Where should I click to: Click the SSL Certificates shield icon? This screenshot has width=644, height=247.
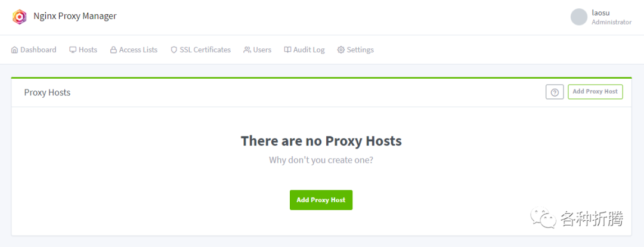coord(174,50)
